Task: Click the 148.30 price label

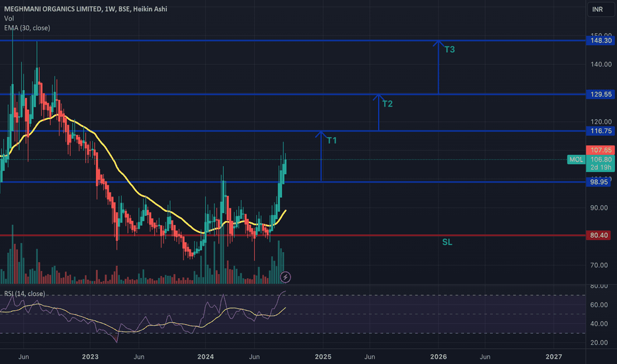Action: [600, 40]
